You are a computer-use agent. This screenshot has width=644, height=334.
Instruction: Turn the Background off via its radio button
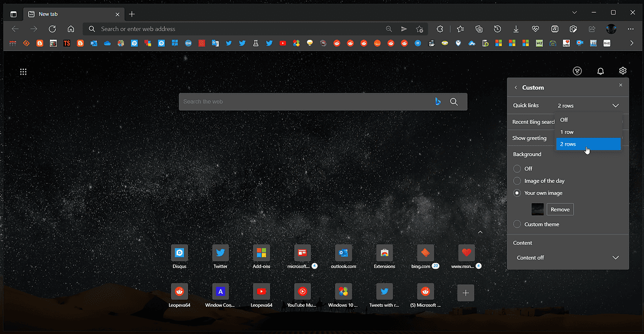[517, 168]
